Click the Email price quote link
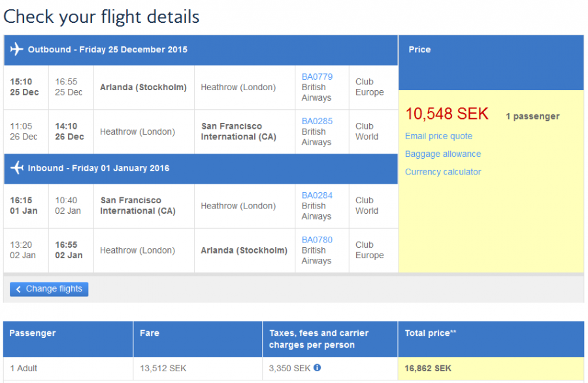This screenshot has height=383, width=588. click(438, 136)
